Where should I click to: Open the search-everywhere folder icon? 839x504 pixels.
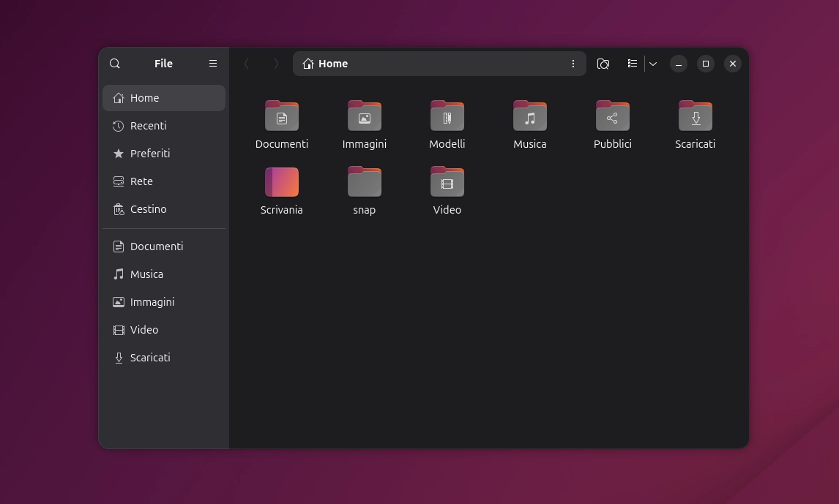pos(603,64)
